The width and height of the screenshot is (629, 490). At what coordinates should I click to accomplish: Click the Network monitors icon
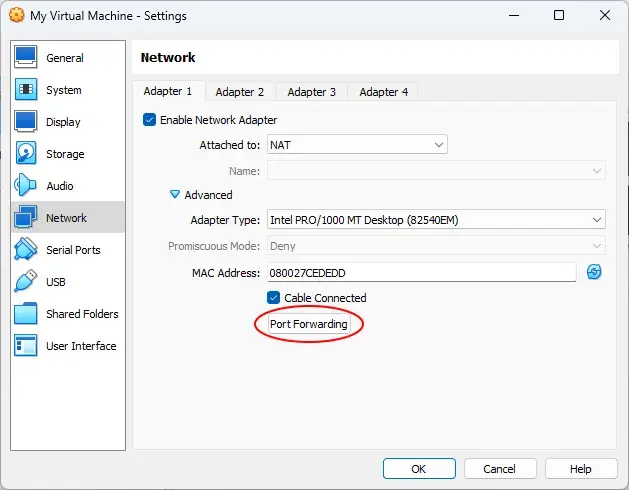(x=26, y=217)
